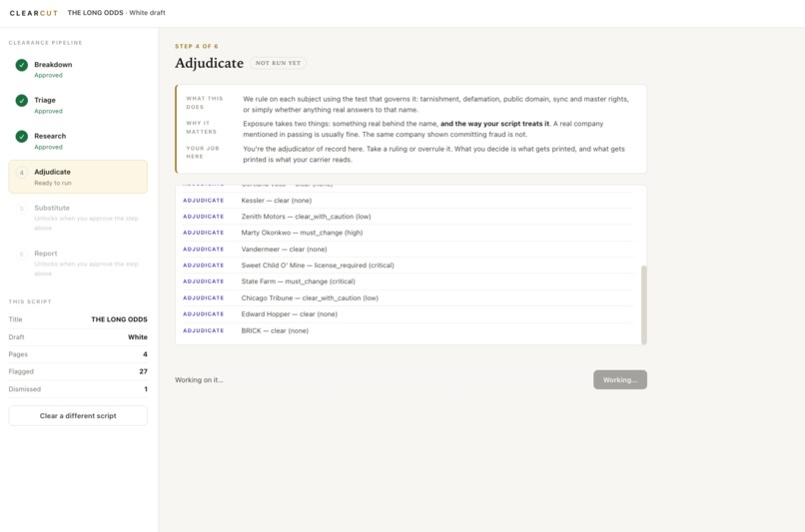Viewport: 805px width, 532px height.
Task: Click the STEP 4 OF 6 label
Action: point(197,46)
